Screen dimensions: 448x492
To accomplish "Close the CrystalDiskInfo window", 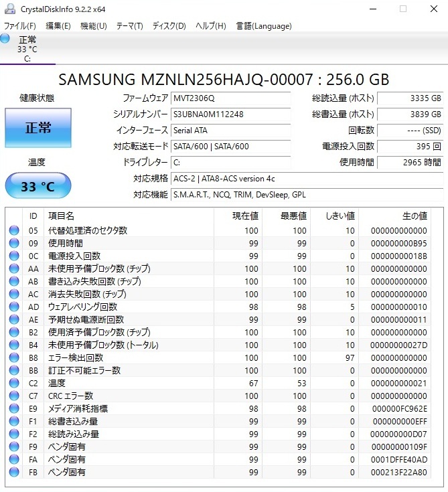I will (434, 9).
